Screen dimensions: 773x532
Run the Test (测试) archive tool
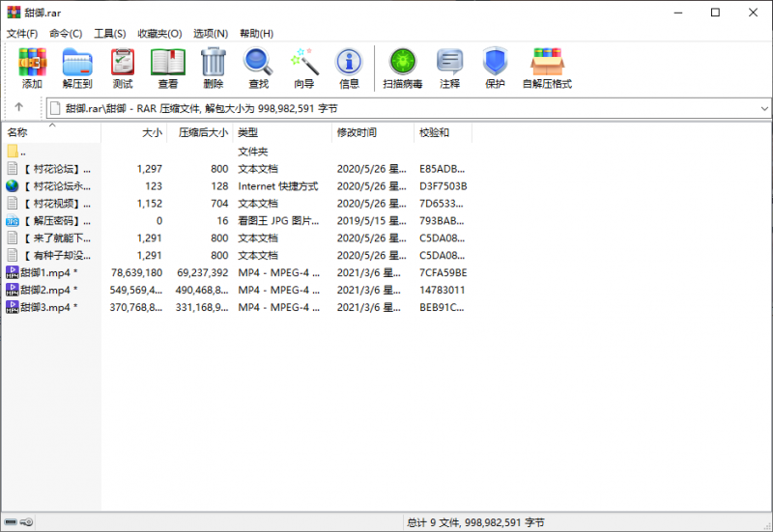coord(122,68)
